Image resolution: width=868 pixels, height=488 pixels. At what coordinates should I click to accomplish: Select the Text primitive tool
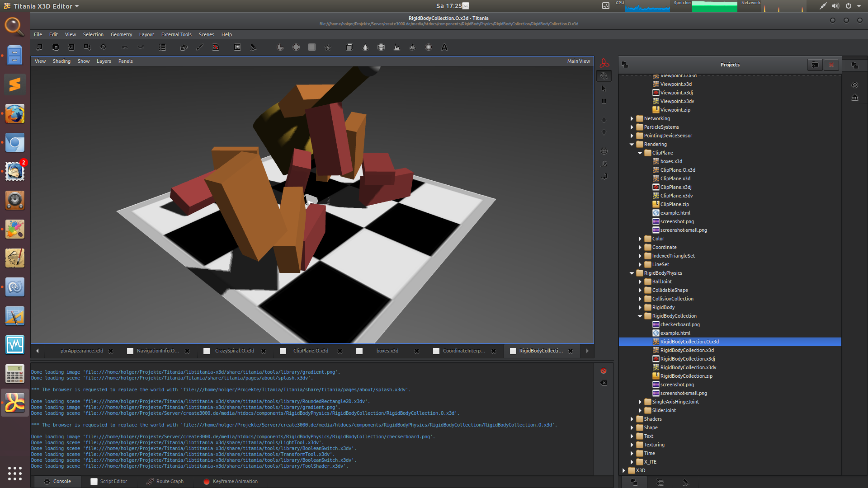tap(444, 47)
